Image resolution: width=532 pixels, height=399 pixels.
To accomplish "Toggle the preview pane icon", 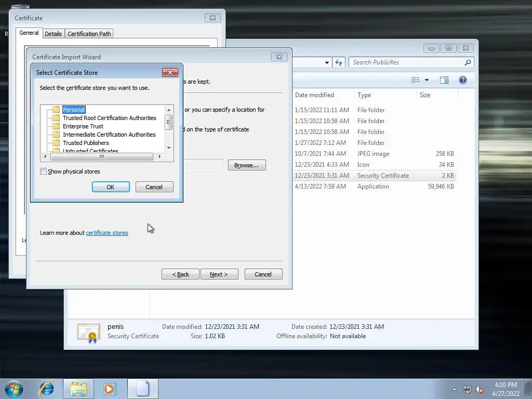I will pyautogui.click(x=444, y=79).
